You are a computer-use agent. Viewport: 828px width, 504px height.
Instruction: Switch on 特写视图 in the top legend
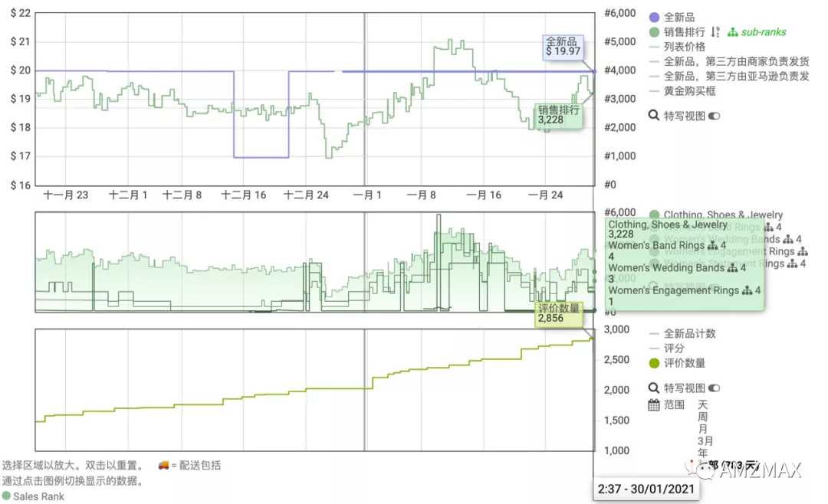click(x=714, y=116)
